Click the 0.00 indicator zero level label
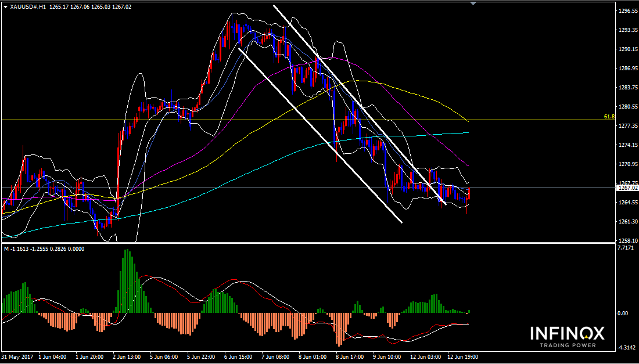 (x=623, y=313)
